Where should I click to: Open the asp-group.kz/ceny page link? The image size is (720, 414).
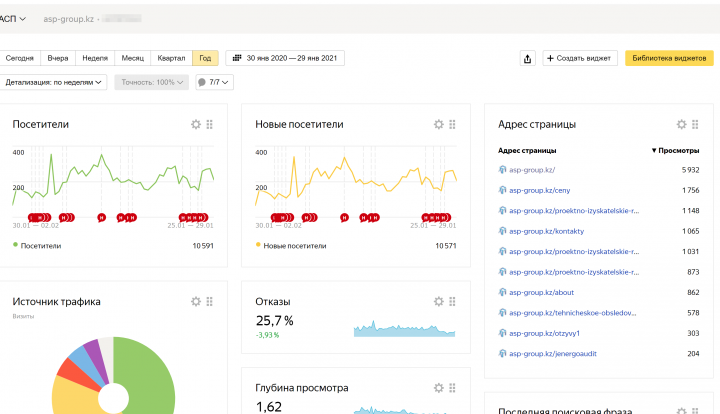point(540,190)
